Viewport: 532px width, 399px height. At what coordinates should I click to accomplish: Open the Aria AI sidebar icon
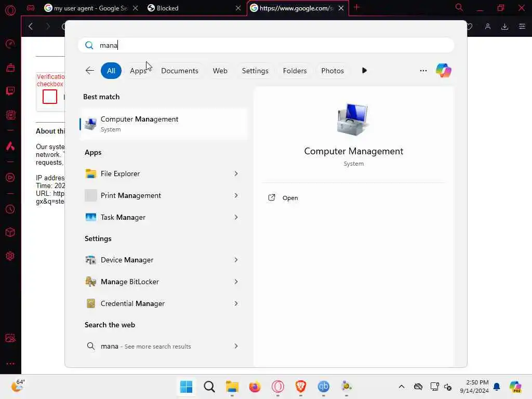tap(10, 146)
